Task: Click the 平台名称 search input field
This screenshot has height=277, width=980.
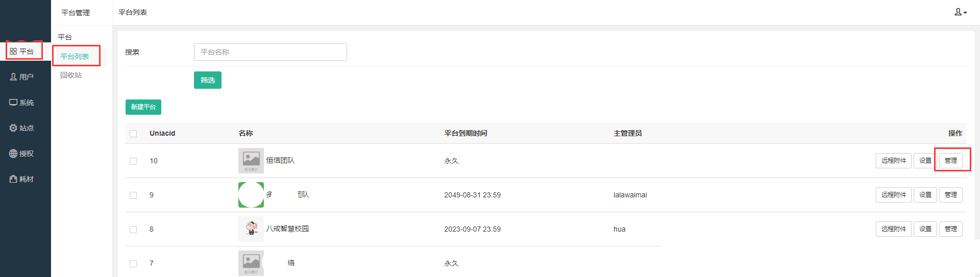Action: (271, 52)
